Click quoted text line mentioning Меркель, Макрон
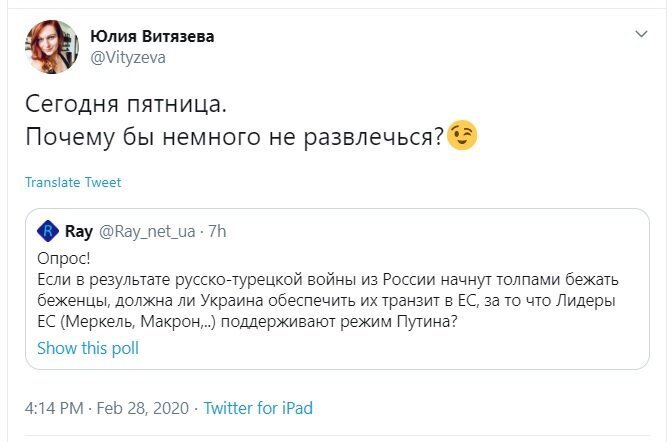The image size is (672, 442). (x=247, y=322)
